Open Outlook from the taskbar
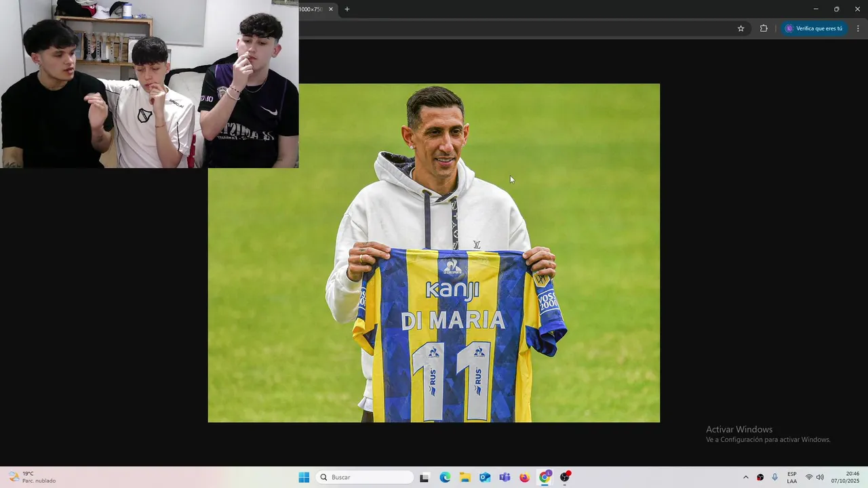The height and width of the screenshot is (488, 868). (x=485, y=477)
